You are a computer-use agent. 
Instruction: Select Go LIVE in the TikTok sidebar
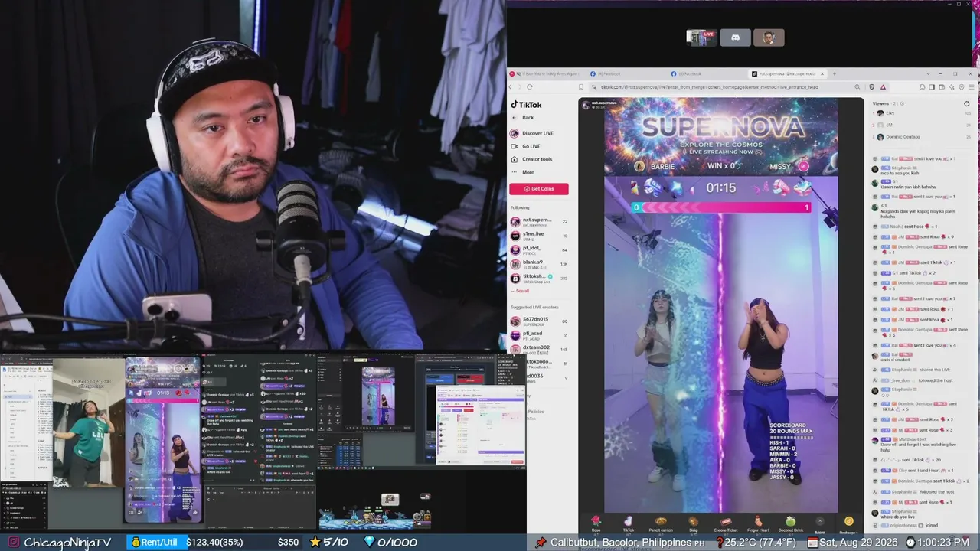click(x=526, y=146)
